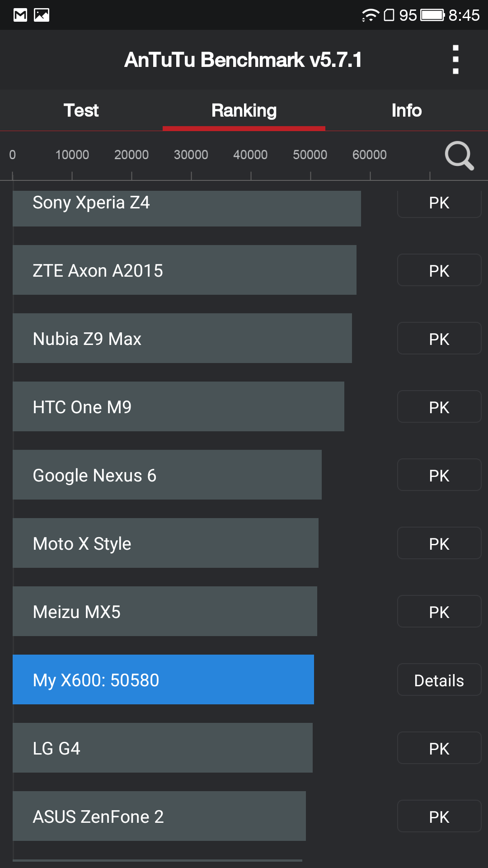Hit PK for HTC One M9
The image size is (488, 868).
point(439,407)
